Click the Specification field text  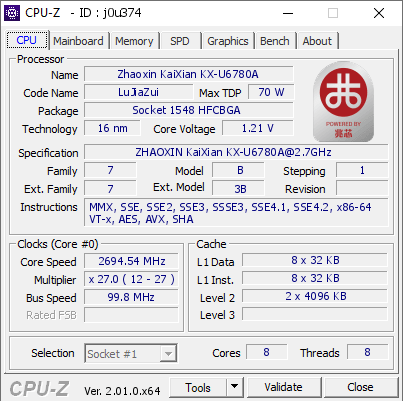[236, 152]
